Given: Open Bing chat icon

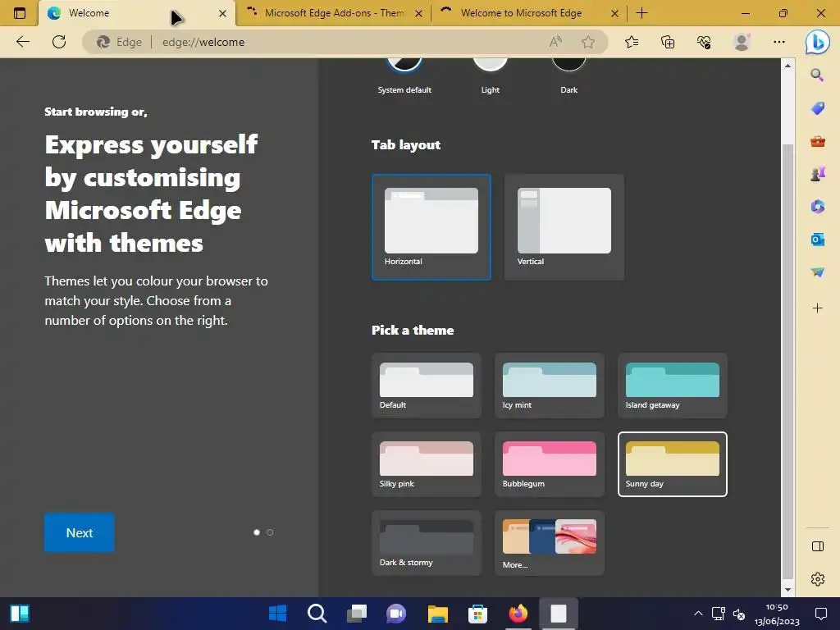Looking at the screenshot, I should click(818, 42).
